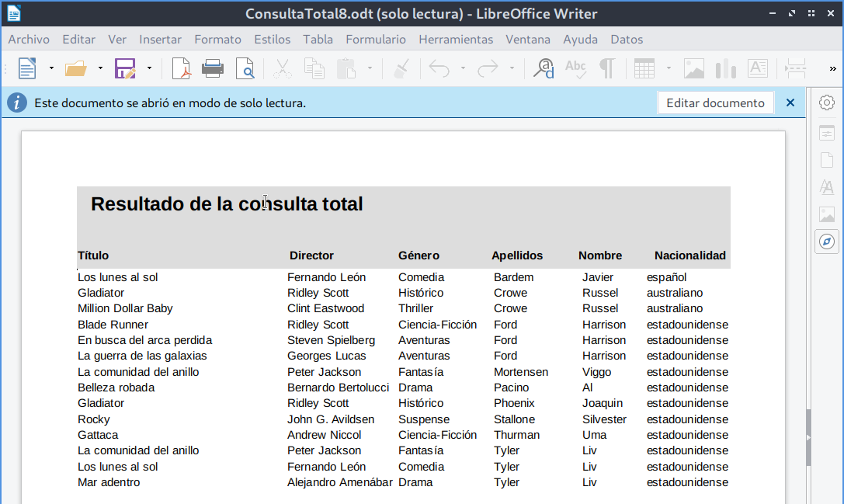Click the Save document icon
844x504 pixels.
point(125,68)
